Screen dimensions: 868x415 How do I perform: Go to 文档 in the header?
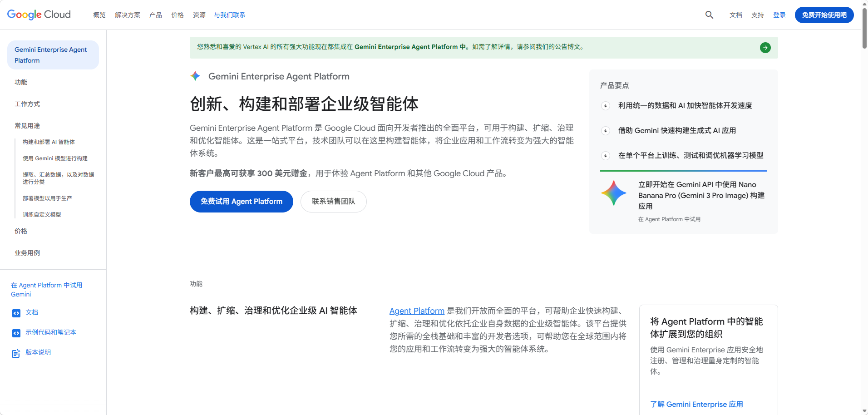[736, 15]
